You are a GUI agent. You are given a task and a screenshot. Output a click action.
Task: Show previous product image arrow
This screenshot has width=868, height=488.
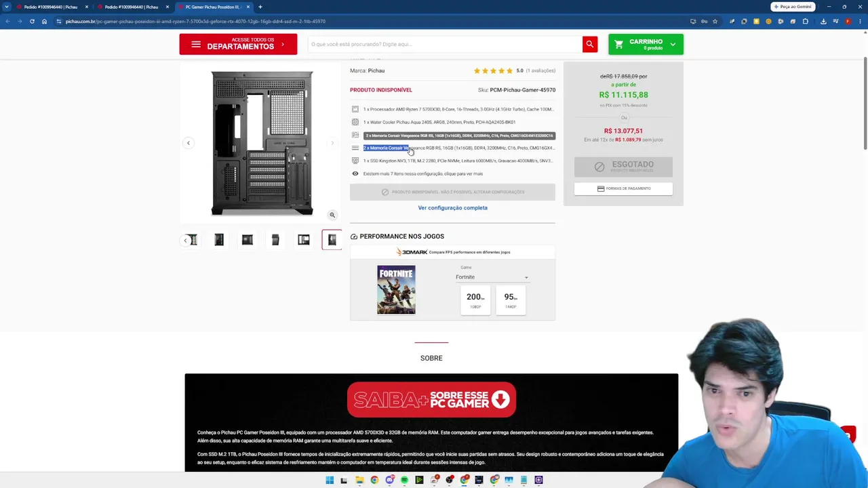[x=189, y=143]
